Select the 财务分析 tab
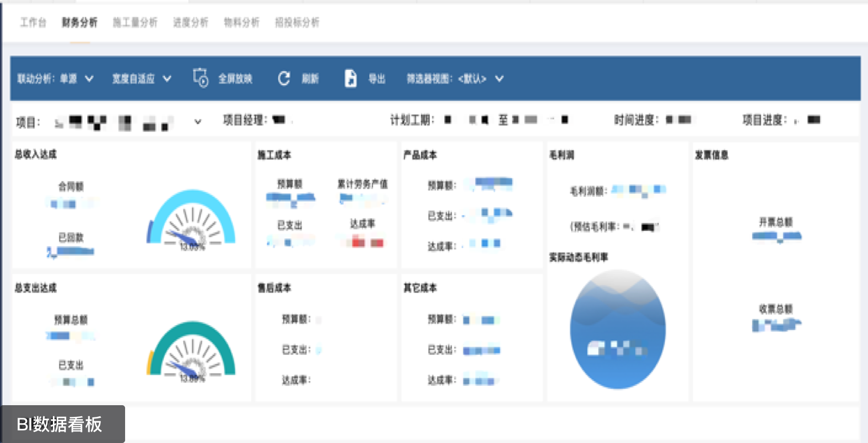 pyautogui.click(x=80, y=22)
